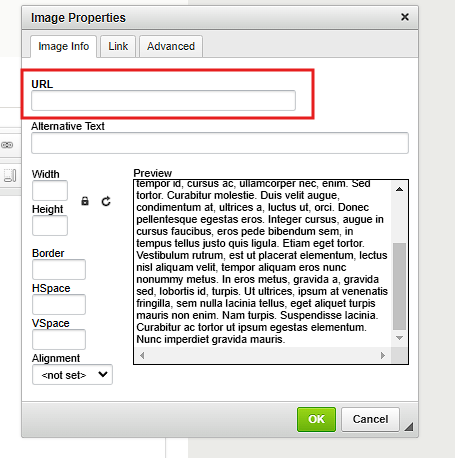This screenshot has width=455, height=458.
Task: Close the Image Properties dialog
Action: [x=405, y=17]
